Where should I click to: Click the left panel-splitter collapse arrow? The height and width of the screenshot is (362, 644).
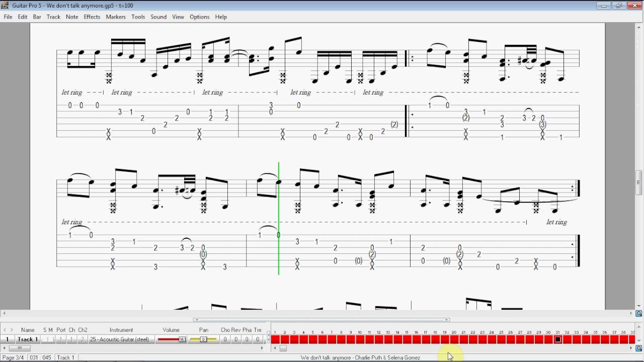[197, 320]
